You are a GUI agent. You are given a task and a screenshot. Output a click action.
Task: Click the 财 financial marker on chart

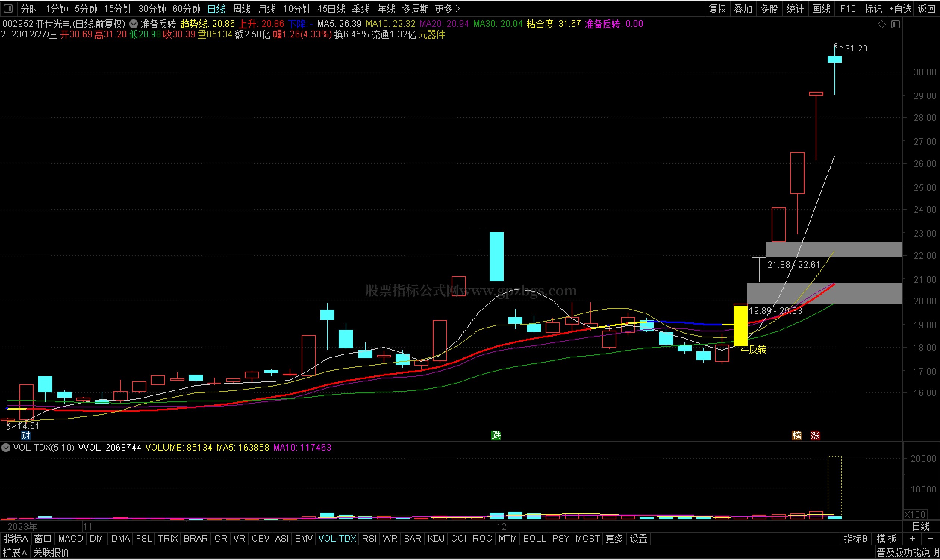(x=25, y=436)
